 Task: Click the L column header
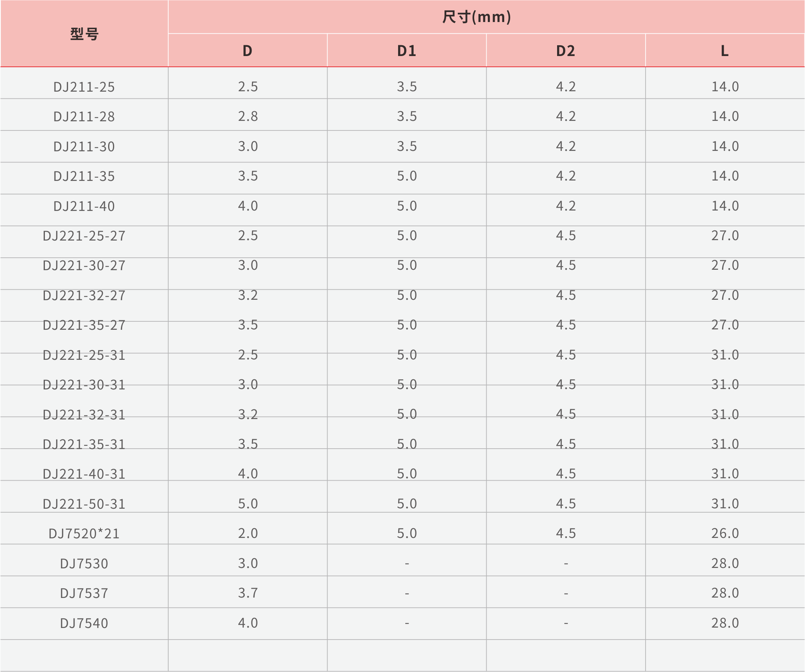point(724,51)
